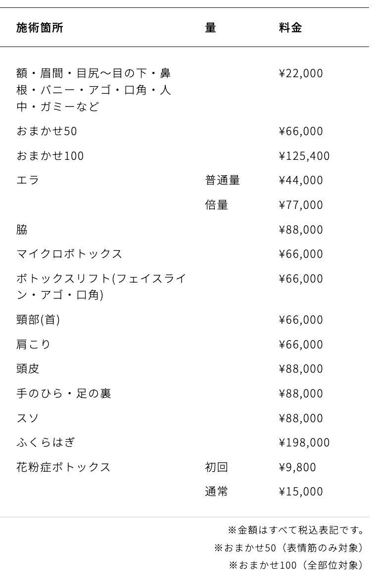Click the 税込表記 footnote text
The height and width of the screenshot is (588, 375).
coord(296,531)
